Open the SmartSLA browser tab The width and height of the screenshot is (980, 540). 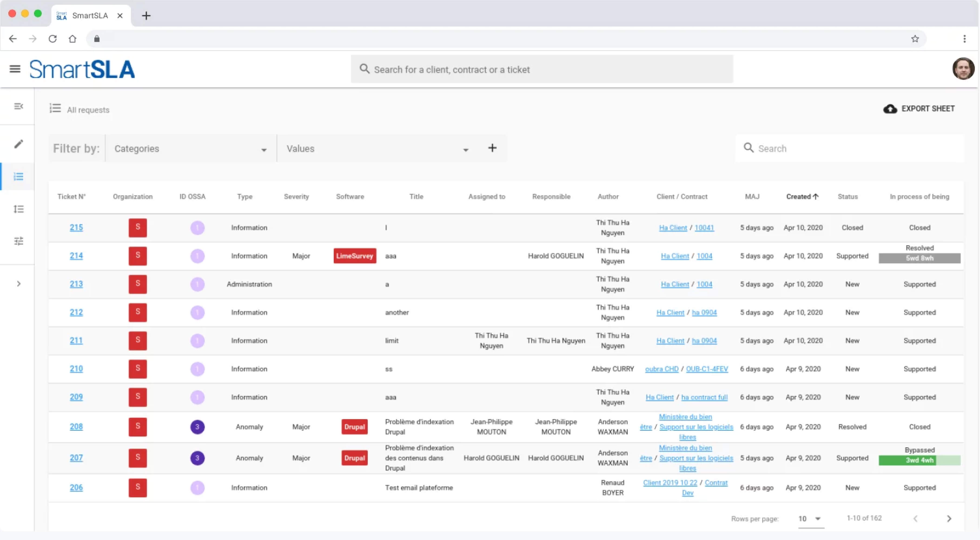[x=90, y=16]
